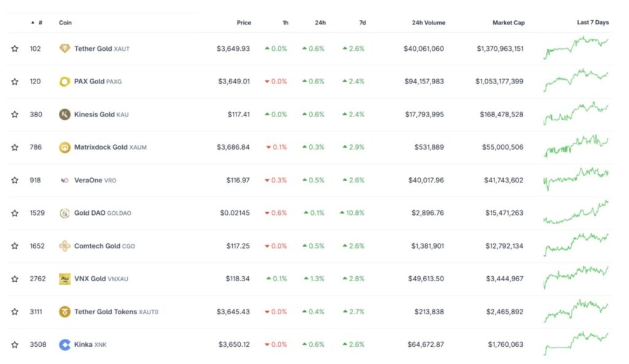Viewport: 629px width, 364px height.
Task: Click the Comtech Gold coin logo
Action: click(x=64, y=246)
